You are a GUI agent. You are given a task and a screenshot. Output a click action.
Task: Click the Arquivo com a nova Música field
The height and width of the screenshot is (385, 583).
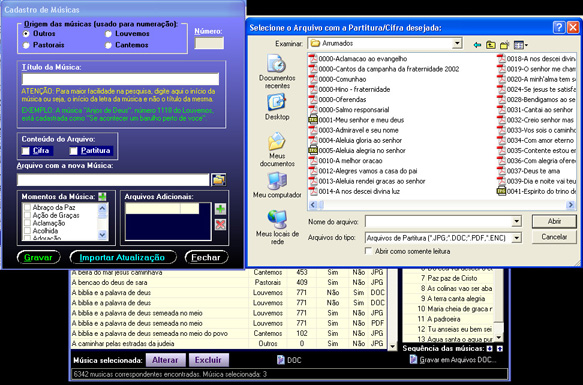[x=113, y=180]
